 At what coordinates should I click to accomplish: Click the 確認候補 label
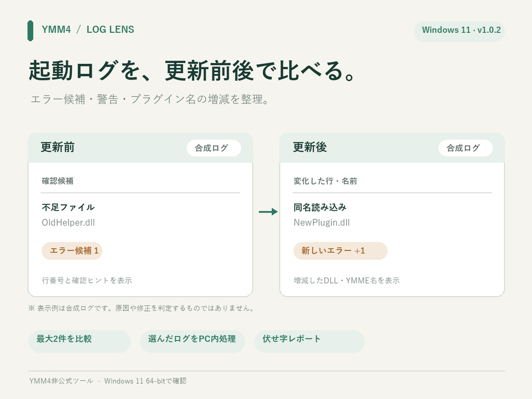[x=58, y=181]
